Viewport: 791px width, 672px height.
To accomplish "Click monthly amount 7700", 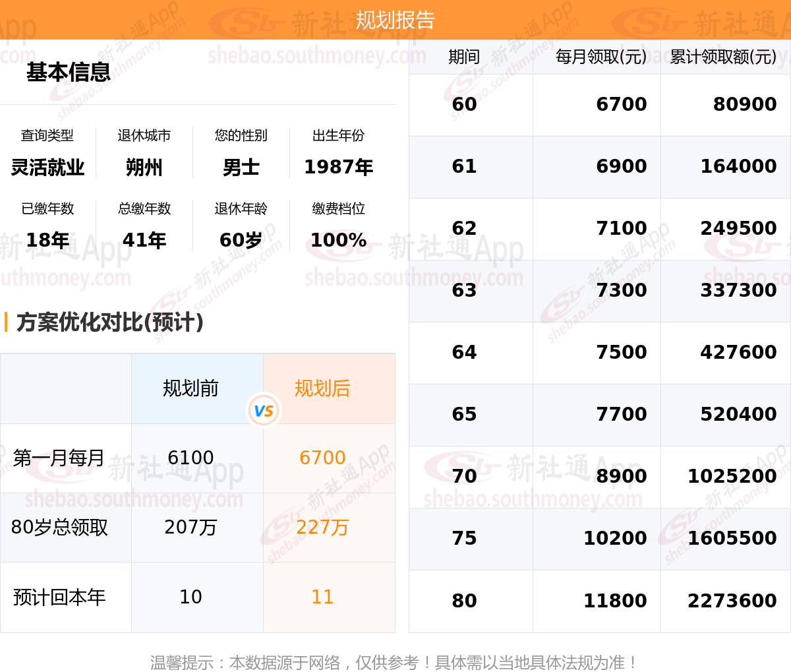I will click(x=622, y=414).
